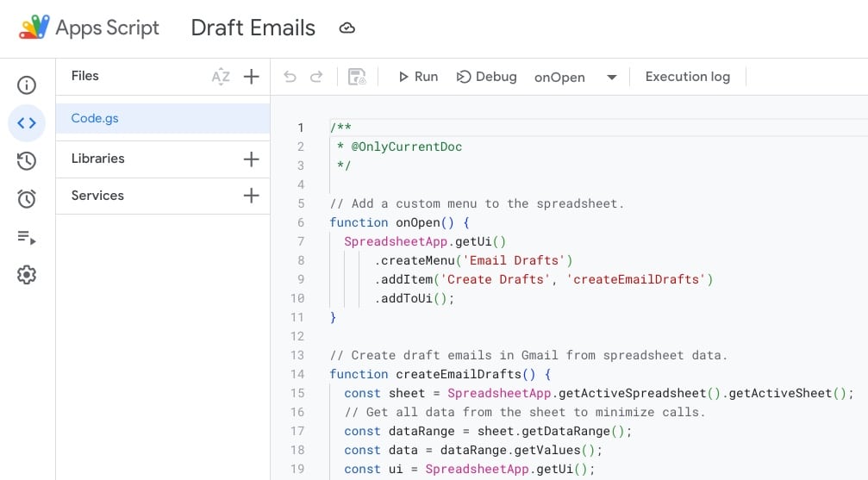Select the Editor code icon in sidebar
The image size is (868, 480).
[27, 123]
